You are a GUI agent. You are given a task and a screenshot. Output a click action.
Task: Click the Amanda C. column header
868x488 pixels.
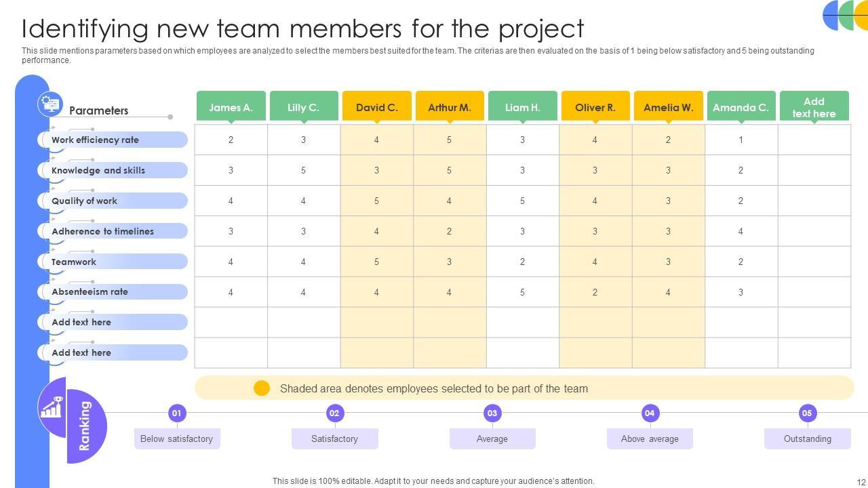[741, 107]
